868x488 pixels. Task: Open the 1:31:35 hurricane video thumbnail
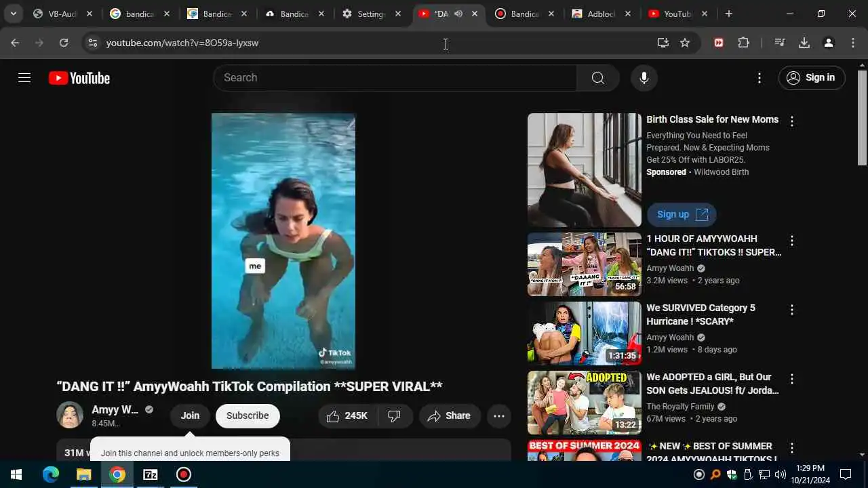[585, 333]
